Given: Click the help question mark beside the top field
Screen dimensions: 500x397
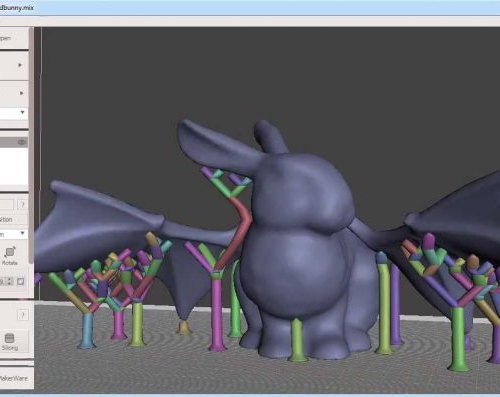Looking at the screenshot, I should point(22,205).
